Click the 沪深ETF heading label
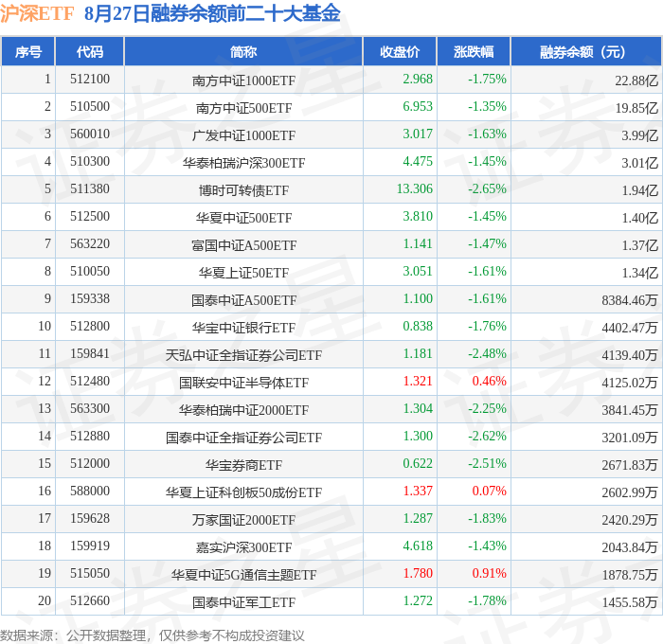Image resolution: width=663 pixels, height=644 pixels. [37, 13]
